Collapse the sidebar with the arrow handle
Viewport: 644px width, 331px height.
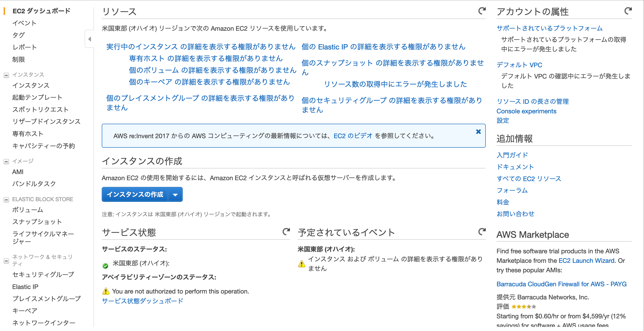[90, 39]
